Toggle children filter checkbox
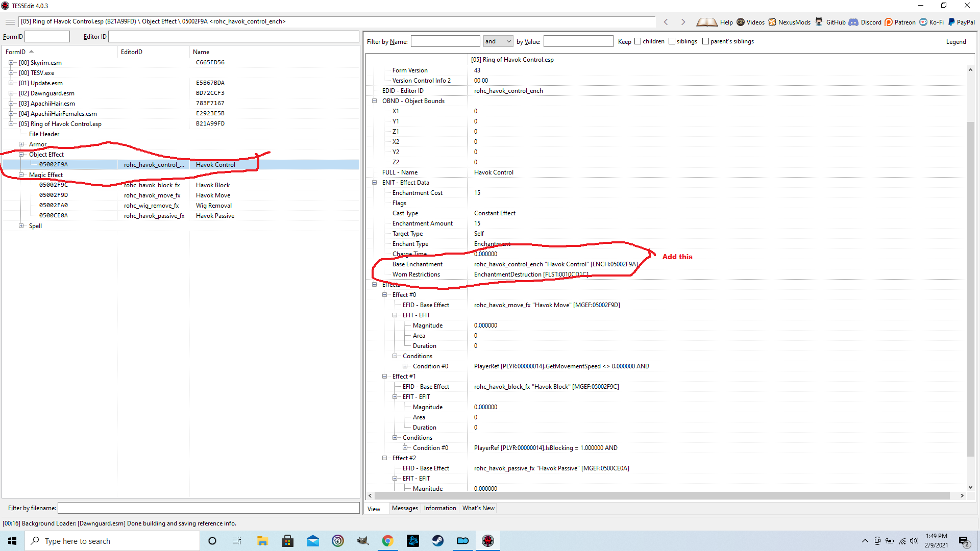Screen dimensions: 980x551 pyautogui.click(x=639, y=41)
